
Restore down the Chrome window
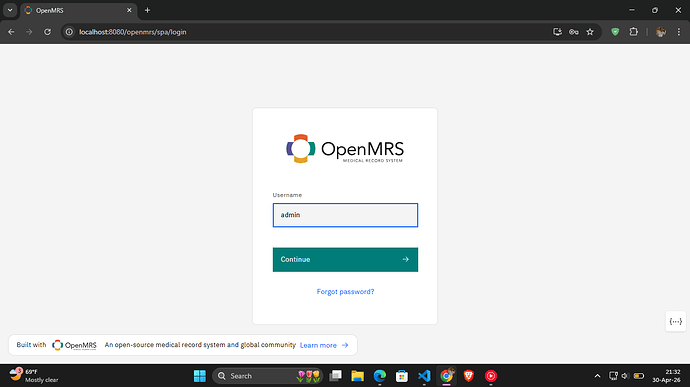(655, 10)
